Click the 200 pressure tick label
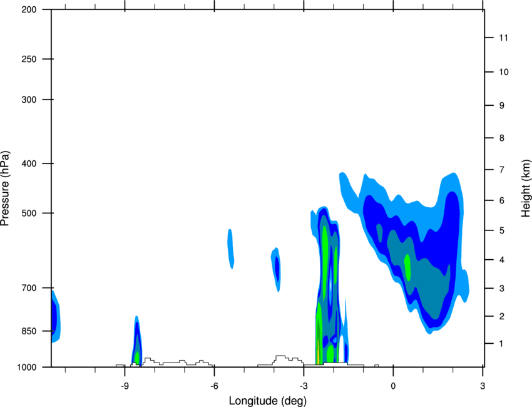Screen dimensions: 532x407 click(29, 9)
